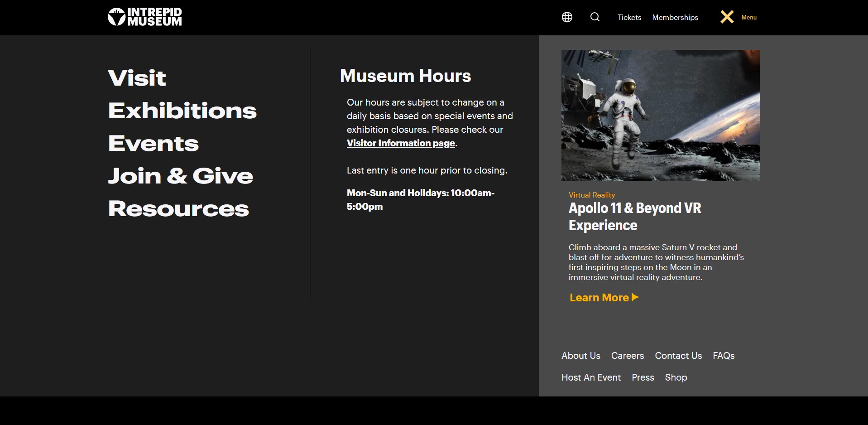Click the Mon-Sun and Holidays hours text

[x=421, y=200]
